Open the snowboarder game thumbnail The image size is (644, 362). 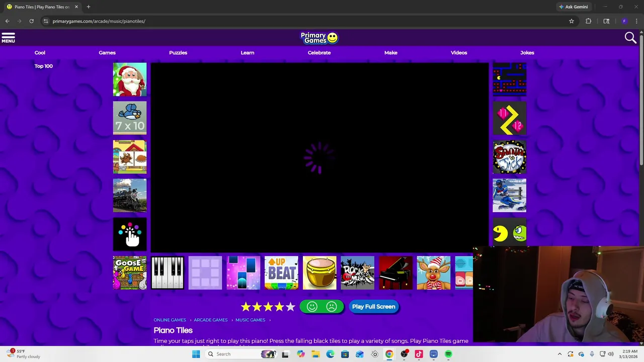(x=509, y=196)
